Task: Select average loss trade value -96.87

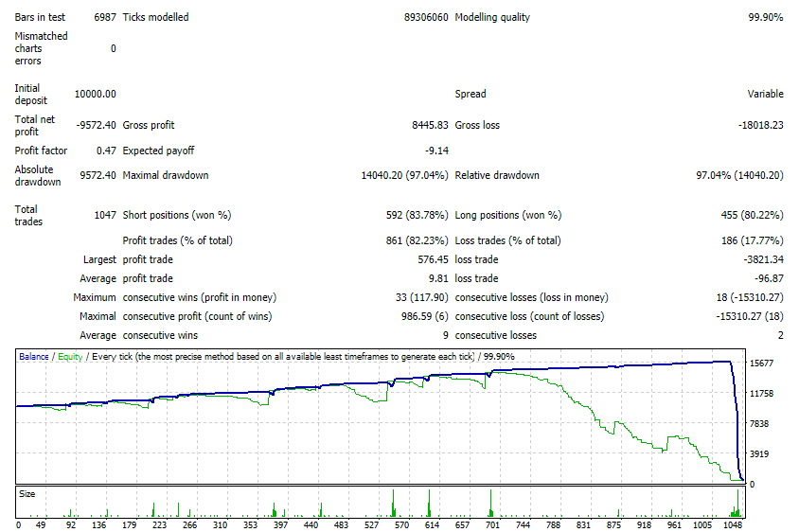Action: (769, 278)
